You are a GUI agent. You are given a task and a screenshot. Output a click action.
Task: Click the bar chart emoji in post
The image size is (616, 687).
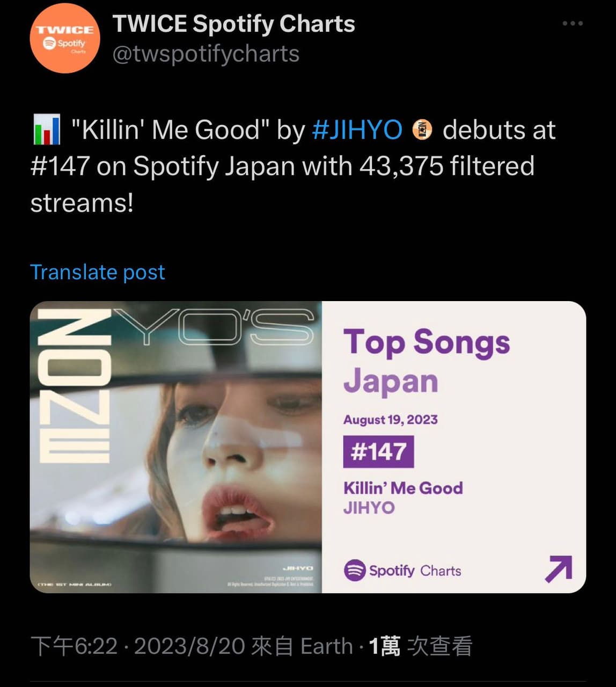[47, 130]
